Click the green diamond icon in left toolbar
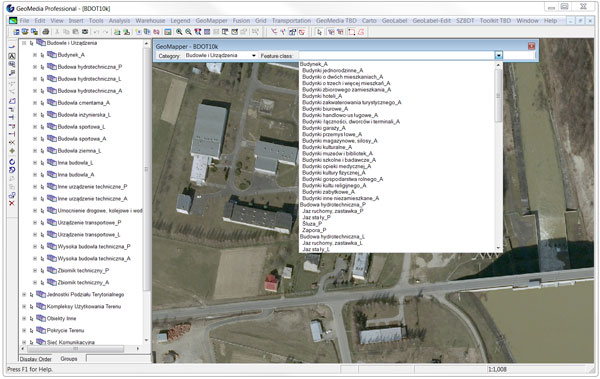This screenshot has width=600, height=379. point(12,151)
